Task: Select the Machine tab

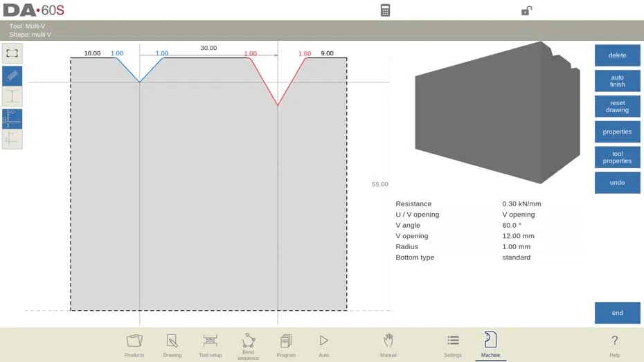Action: (490, 345)
